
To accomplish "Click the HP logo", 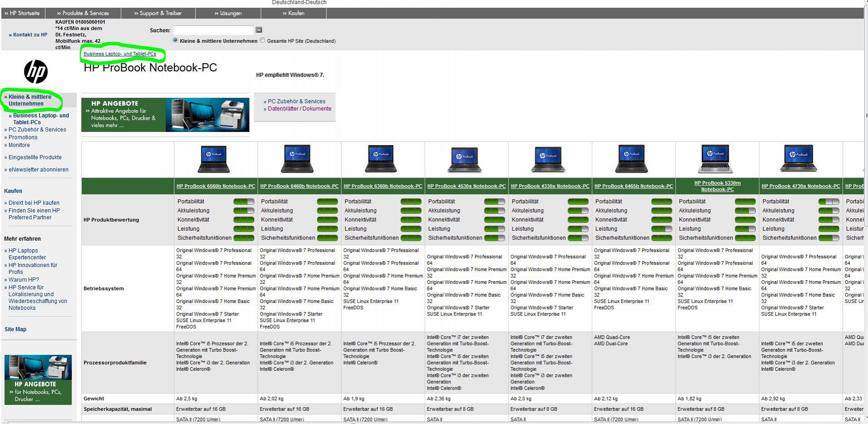I will pos(36,72).
